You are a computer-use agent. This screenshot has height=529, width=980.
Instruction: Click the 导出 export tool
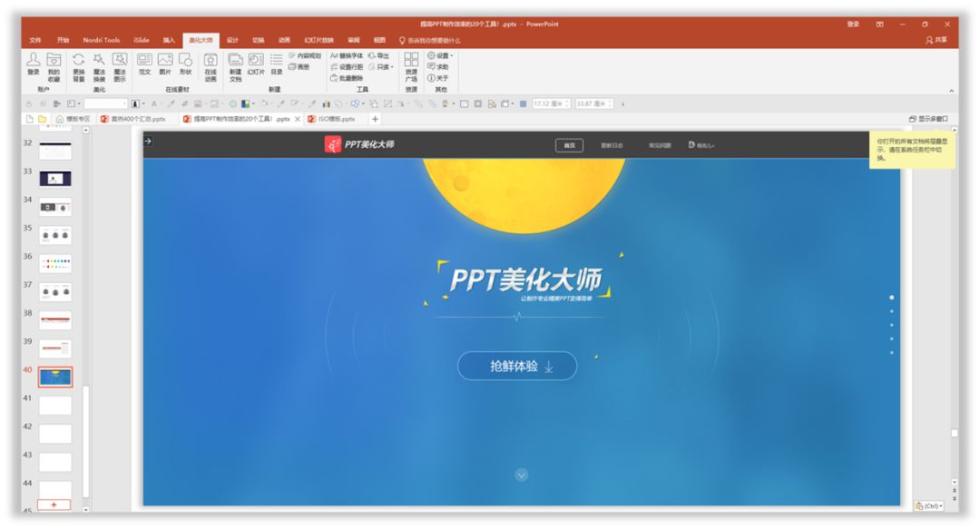click(378, 55)
